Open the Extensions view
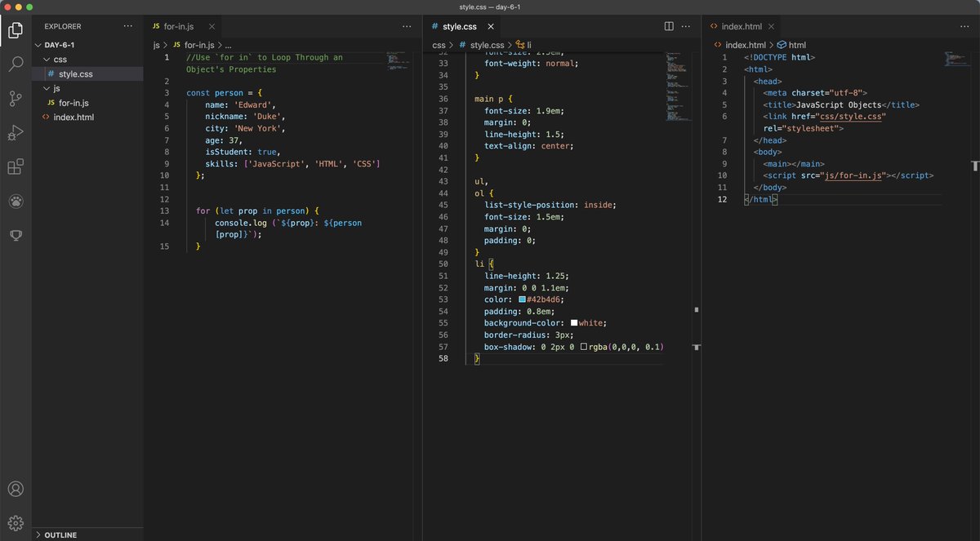The image size is (980, 541). (x=16, y=166)
